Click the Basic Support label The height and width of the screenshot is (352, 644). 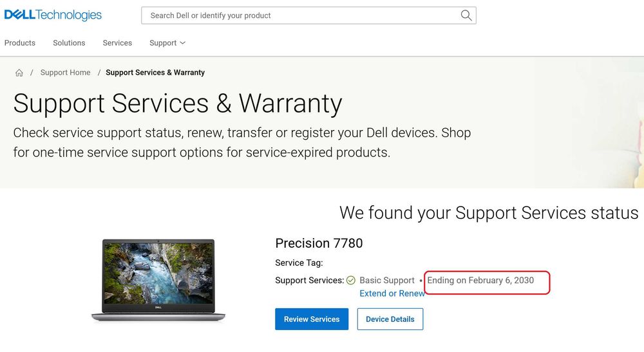click(x=386, y=281)
